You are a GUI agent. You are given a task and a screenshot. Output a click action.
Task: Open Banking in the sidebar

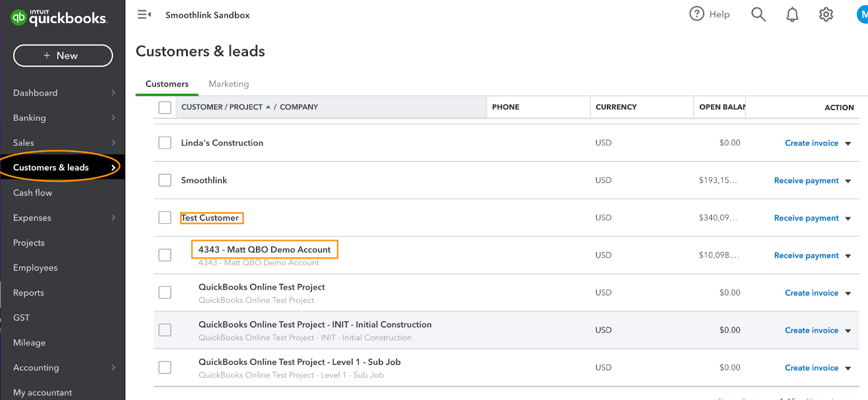pos(29,118)
